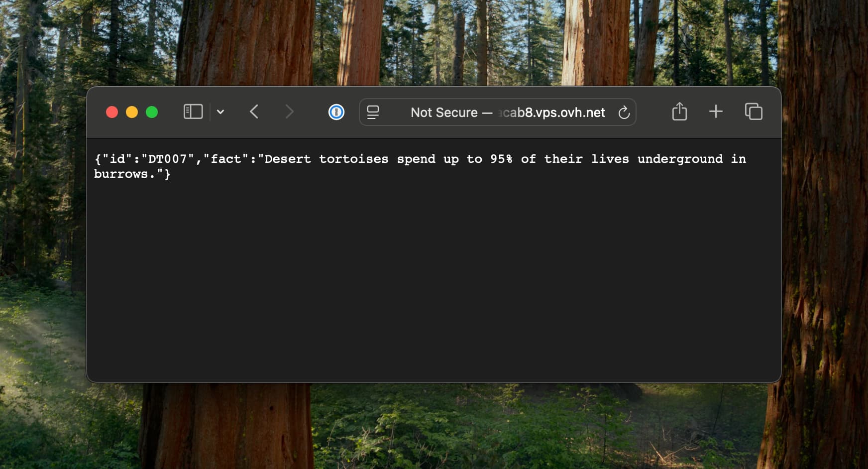Click the "Not Secure" warning label
The height and width of the screenshot is (469, 868).
(444, 113)
